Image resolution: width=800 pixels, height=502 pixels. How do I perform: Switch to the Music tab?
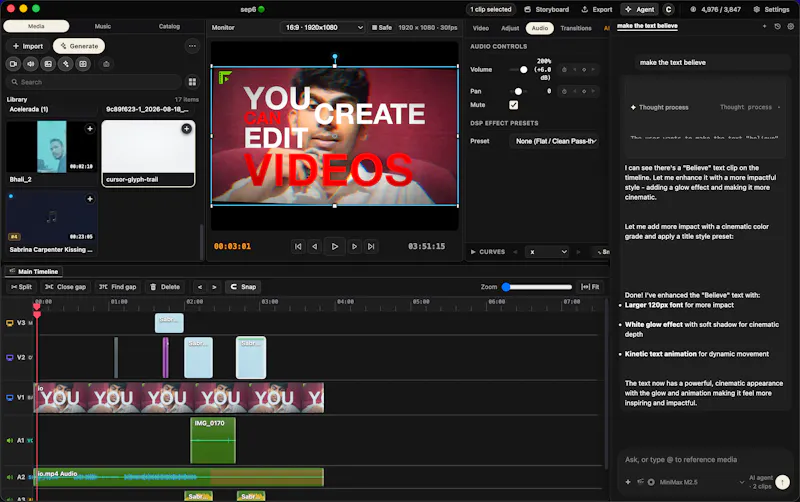[x=103, y=26]
